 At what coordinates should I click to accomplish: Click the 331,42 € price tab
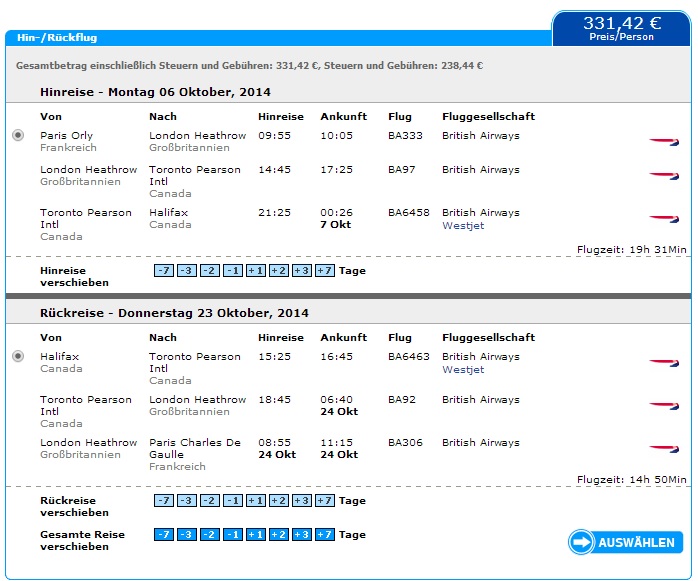(621, 28)
